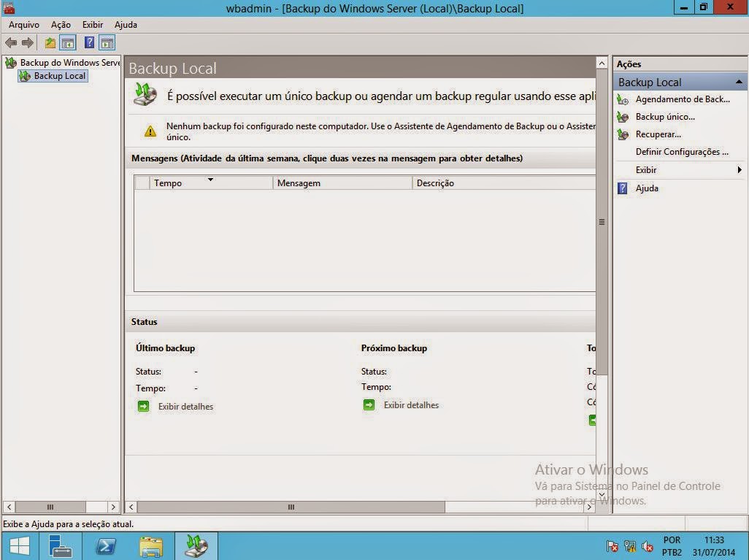
Task: Click tree pane scrollbar left arrow
Action: click(9, 507)
